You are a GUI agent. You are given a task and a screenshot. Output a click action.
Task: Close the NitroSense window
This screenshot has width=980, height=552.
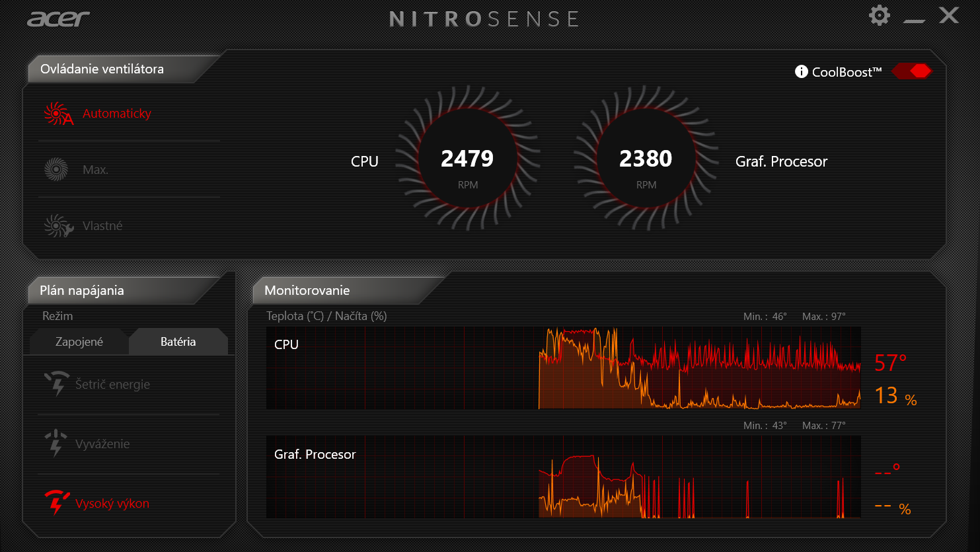click(x=949, y=15)
